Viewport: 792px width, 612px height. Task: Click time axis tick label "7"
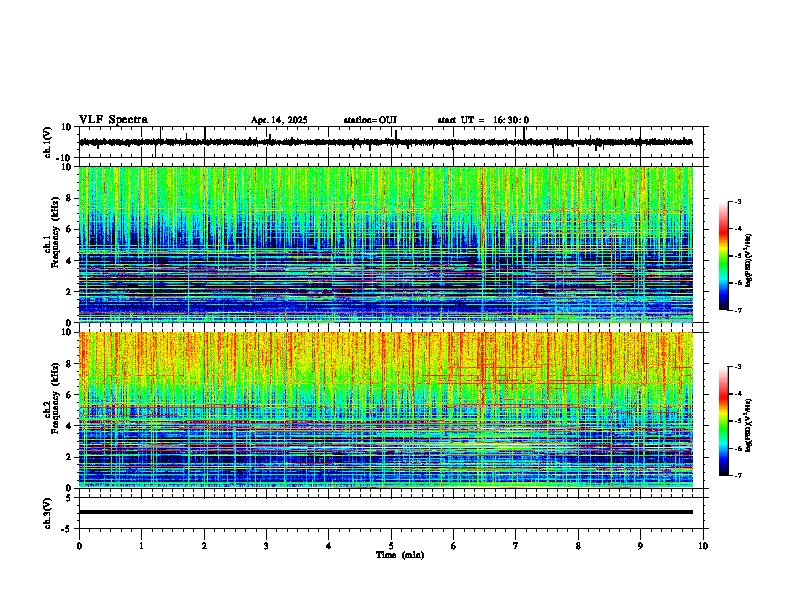(516, 546)
